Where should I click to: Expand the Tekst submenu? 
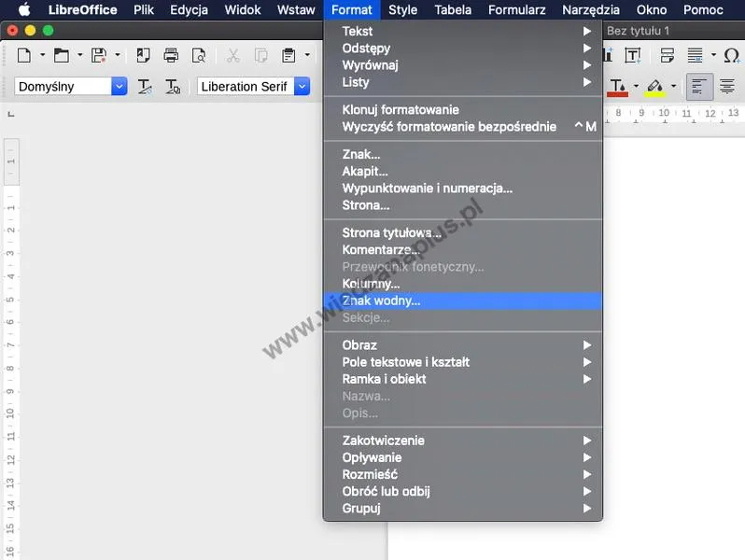click(x=463, y=32)
